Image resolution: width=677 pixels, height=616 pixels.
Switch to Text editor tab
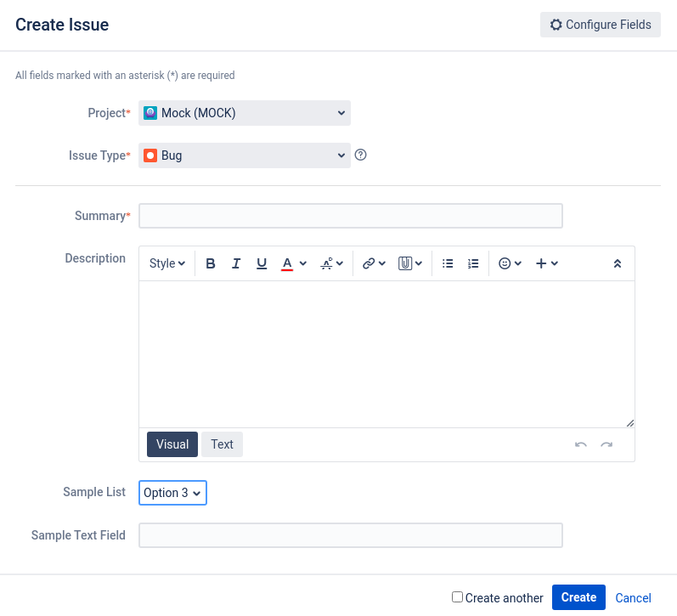(222, 444)
